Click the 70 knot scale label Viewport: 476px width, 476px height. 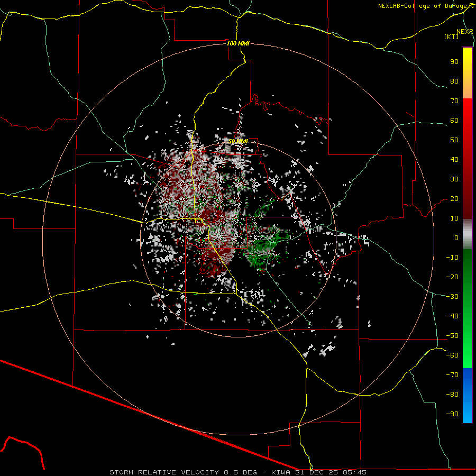(454, 101)
